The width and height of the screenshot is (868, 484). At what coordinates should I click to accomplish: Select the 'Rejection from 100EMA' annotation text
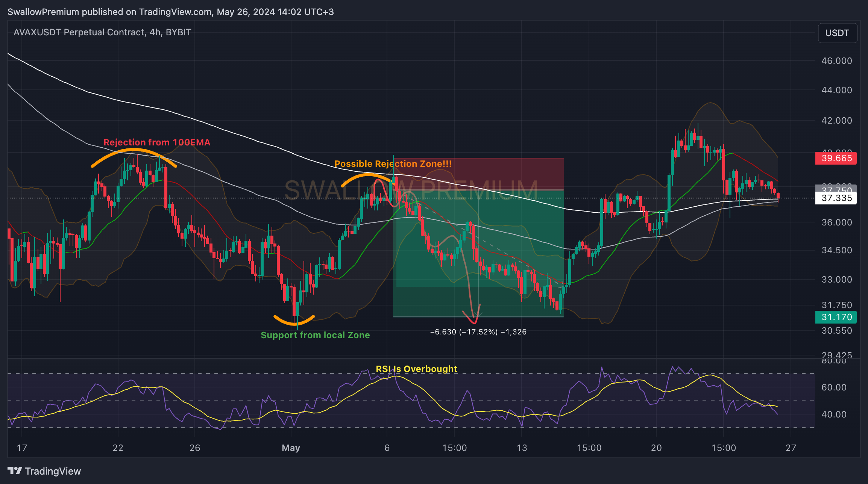click(x=157, y=142)
